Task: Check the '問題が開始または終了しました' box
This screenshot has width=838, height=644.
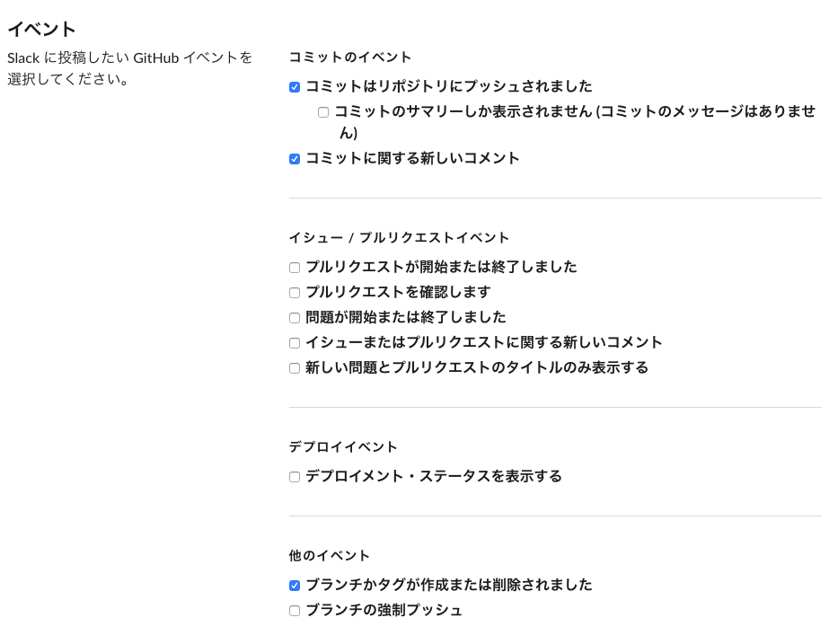Action: pos(295,318)
